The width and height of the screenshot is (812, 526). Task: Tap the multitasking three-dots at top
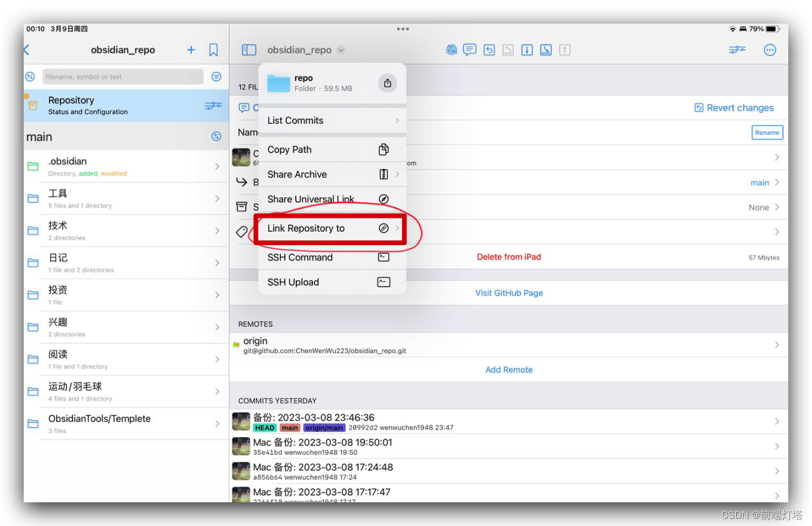403,28
